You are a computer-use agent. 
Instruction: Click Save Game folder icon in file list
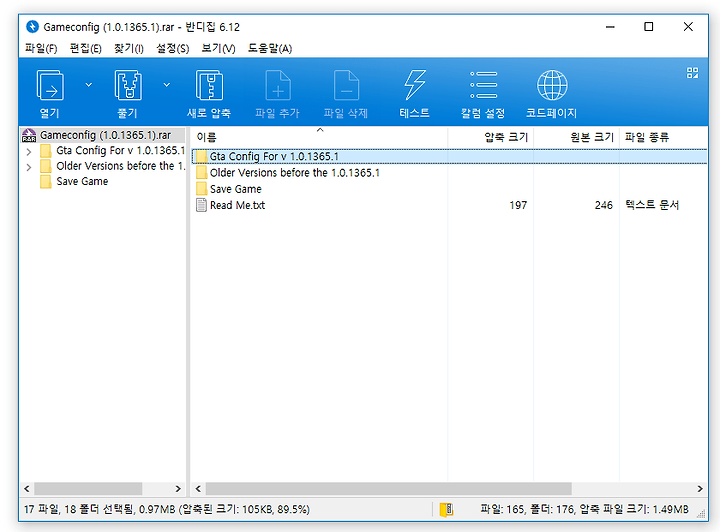point(201,189)
